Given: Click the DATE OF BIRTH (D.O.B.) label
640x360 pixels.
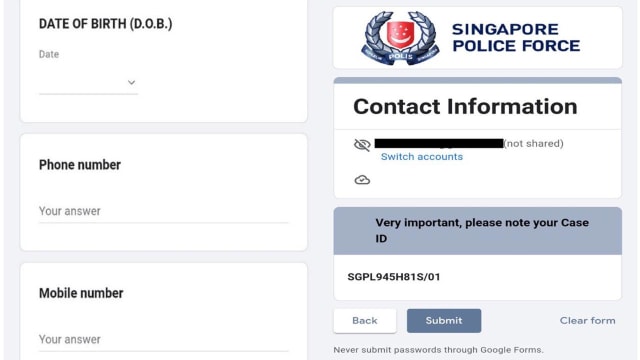Looking at the screenshot, I should 105,24.
